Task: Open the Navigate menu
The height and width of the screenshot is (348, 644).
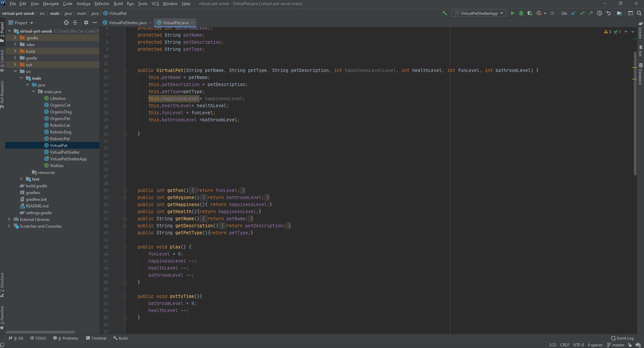Action: coord(51,4)
